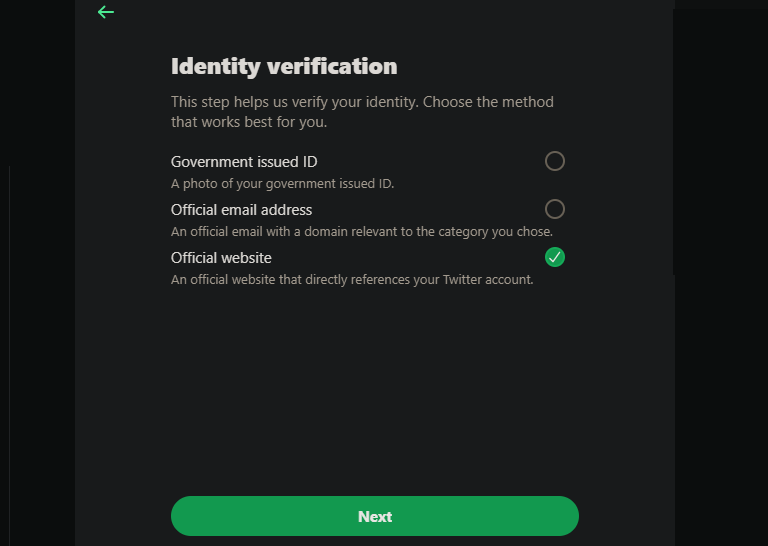Click the "Official email address" option label

[241, 210]
